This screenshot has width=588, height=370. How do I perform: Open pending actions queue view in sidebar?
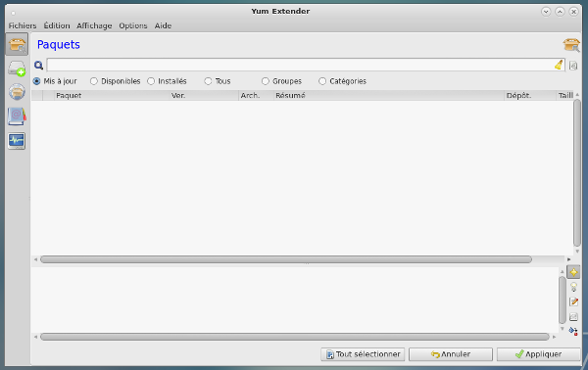coord(17,69)
